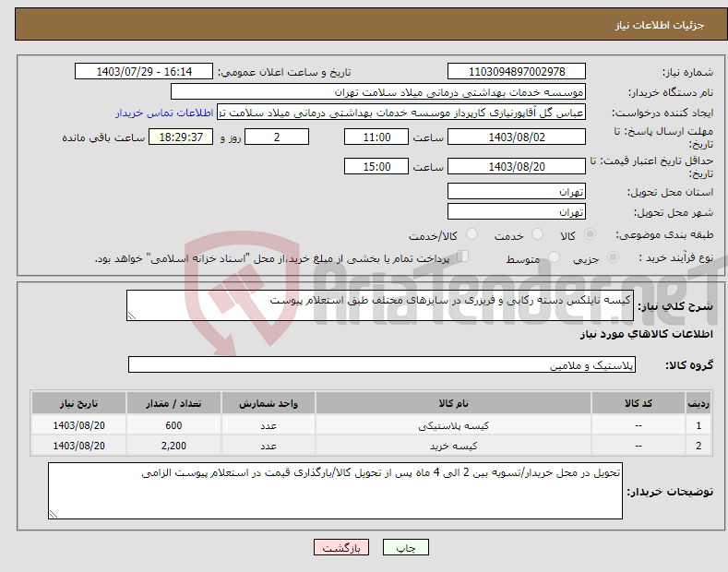Click the delivery city field تهران
This screenshot has width=728, height=572.
pos(517,211)
